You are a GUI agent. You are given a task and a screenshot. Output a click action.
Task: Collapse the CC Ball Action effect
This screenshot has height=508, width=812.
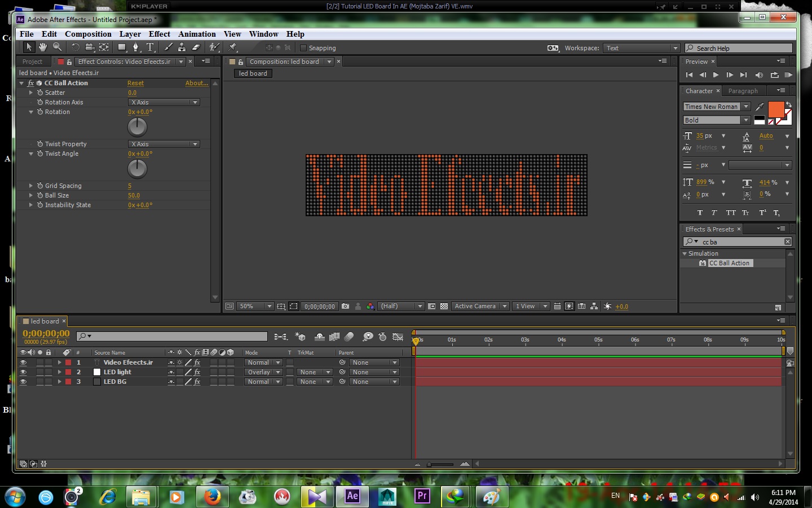pyautogui.click(x=22, y=83)
